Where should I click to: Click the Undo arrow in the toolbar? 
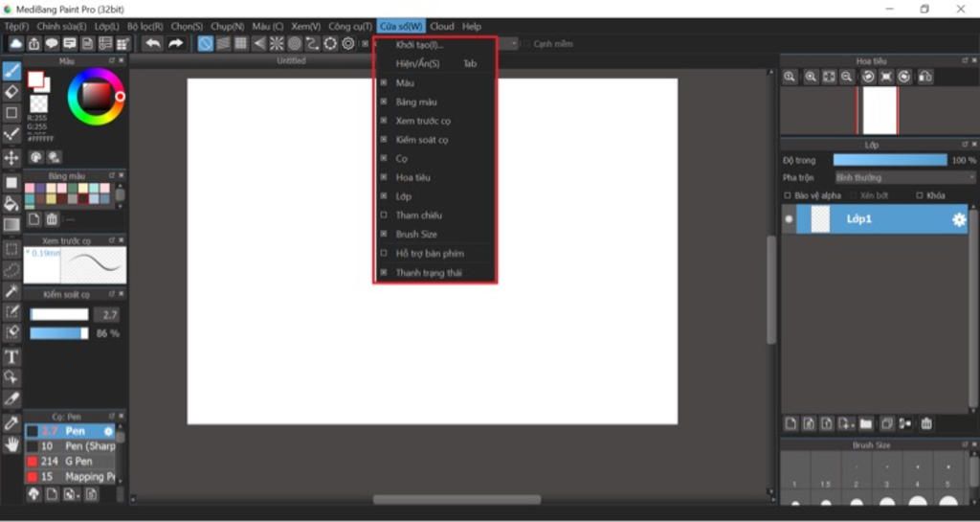(x=152, y=43)
